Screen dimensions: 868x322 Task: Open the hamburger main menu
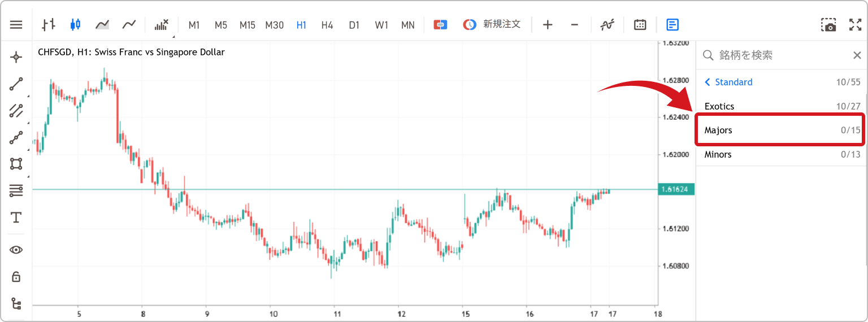point(16,25)
